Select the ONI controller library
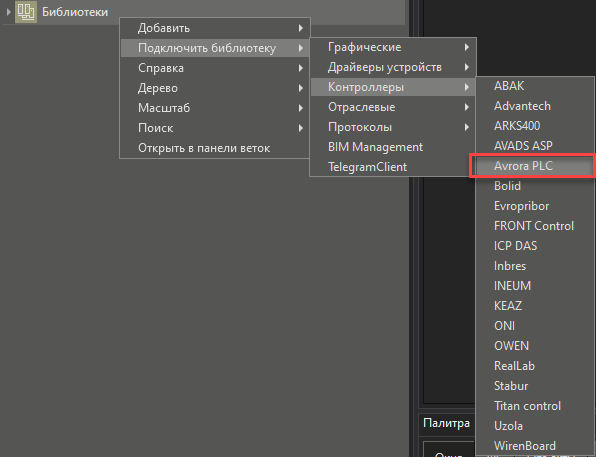The height and width of the screenshot is (457, 596). [x=535, y=326]
